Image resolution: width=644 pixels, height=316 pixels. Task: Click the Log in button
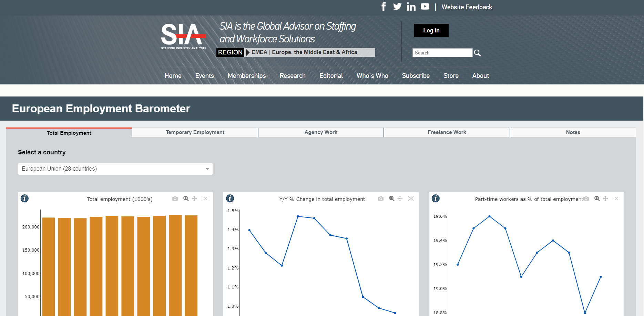431,30
